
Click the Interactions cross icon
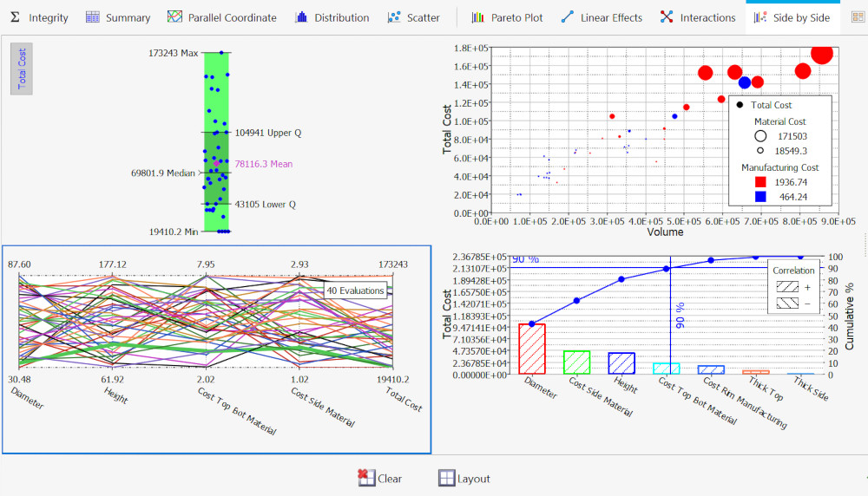[x=667, y=17]
